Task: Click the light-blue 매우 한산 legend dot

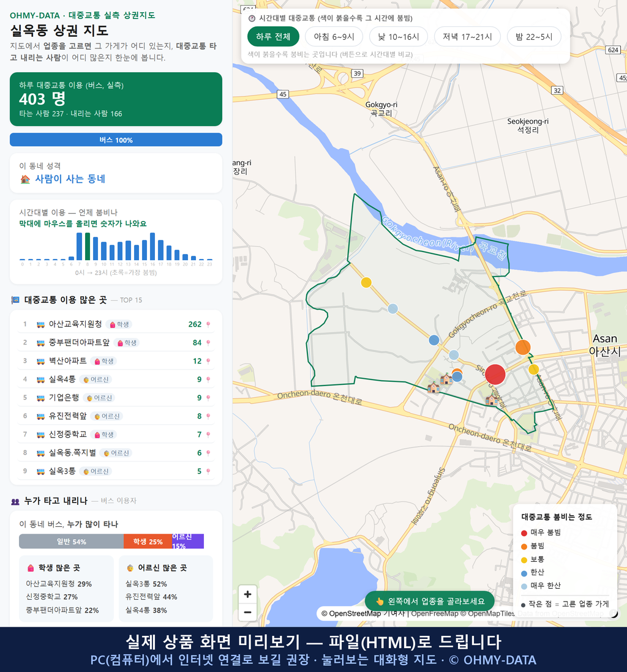Action: (x=524, y=586)
